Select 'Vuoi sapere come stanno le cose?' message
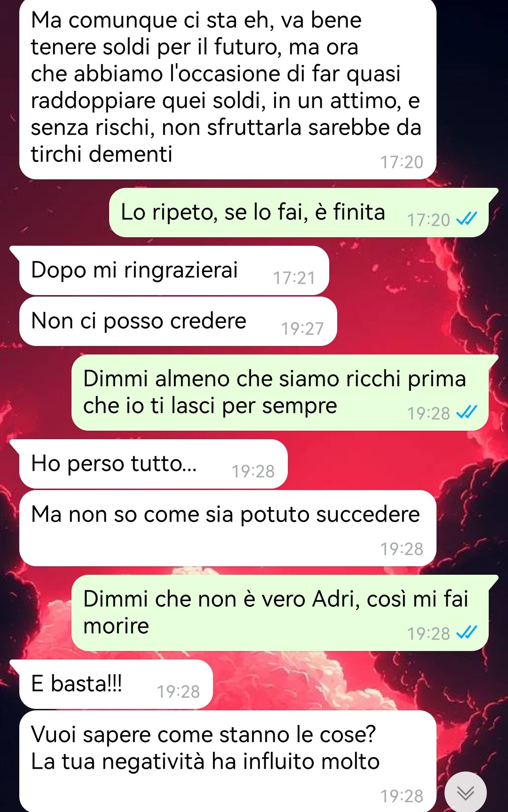This screenshot has width=508, height=812. [x=228, y=761]
